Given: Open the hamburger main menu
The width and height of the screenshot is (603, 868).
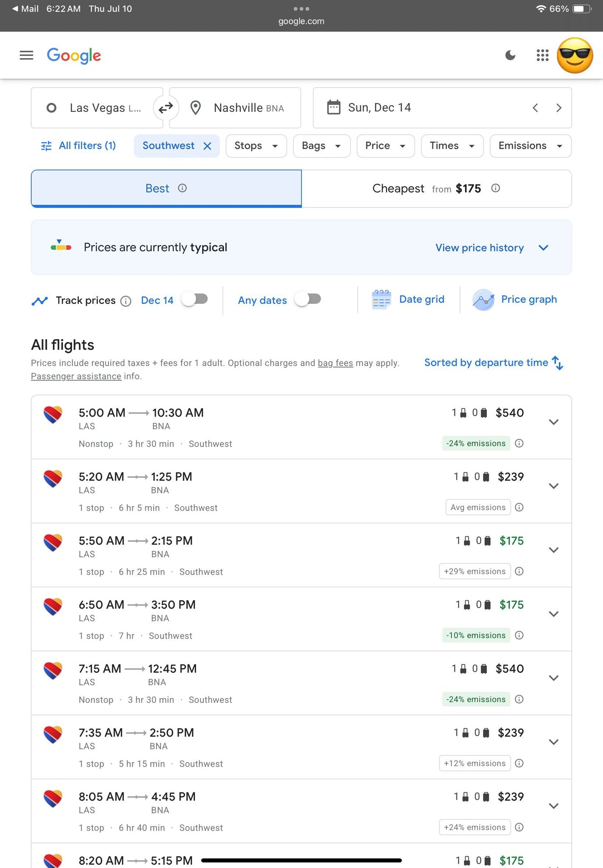Looking at the screenshot, I should pos(26,55).
